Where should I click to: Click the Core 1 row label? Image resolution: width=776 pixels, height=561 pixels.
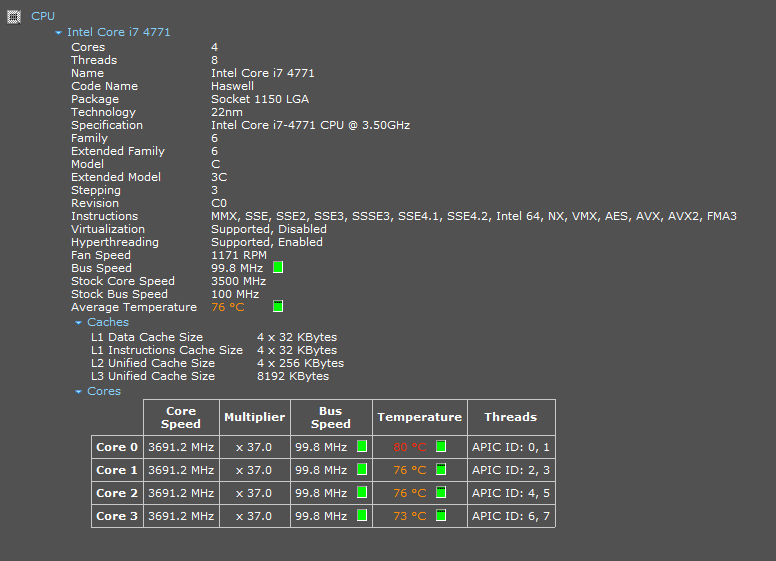point(117,470)
